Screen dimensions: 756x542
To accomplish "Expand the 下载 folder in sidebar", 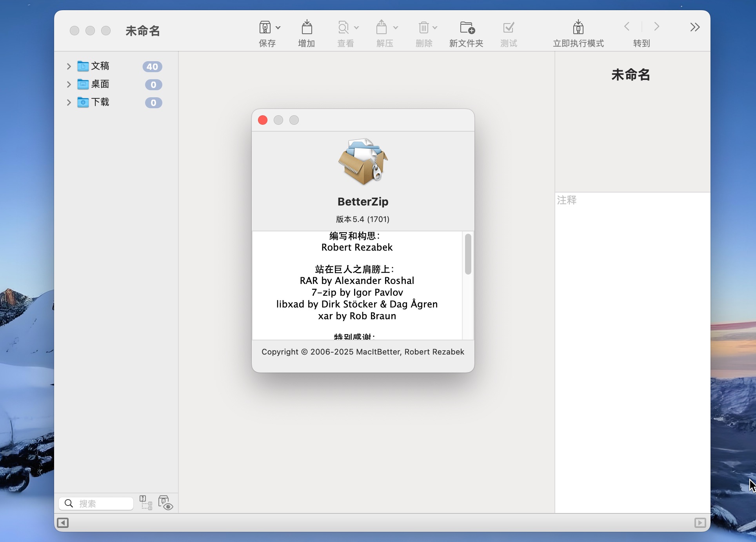I will coord(69,102).
